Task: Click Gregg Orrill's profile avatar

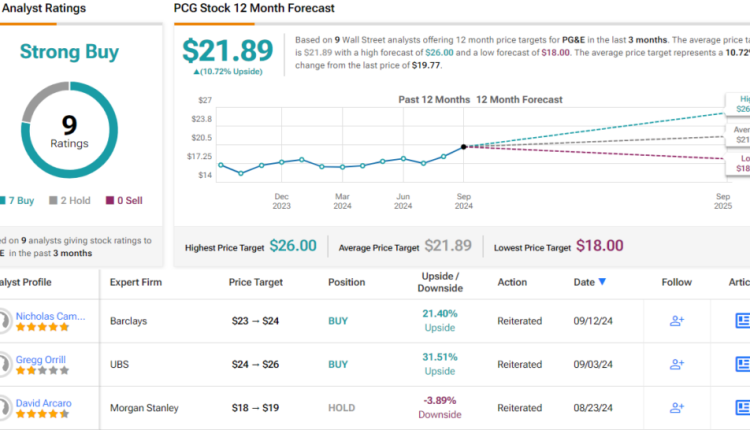Action: click(5, 364)
